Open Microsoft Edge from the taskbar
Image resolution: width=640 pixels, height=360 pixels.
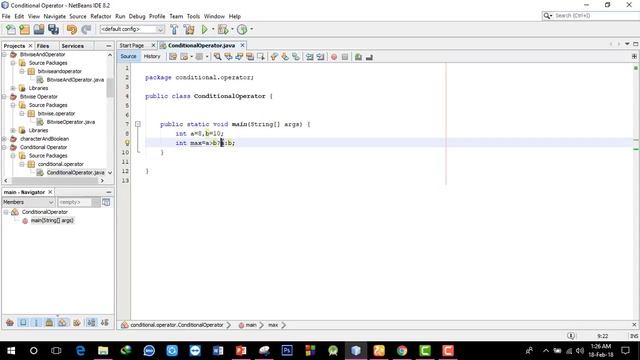(80, 351)
